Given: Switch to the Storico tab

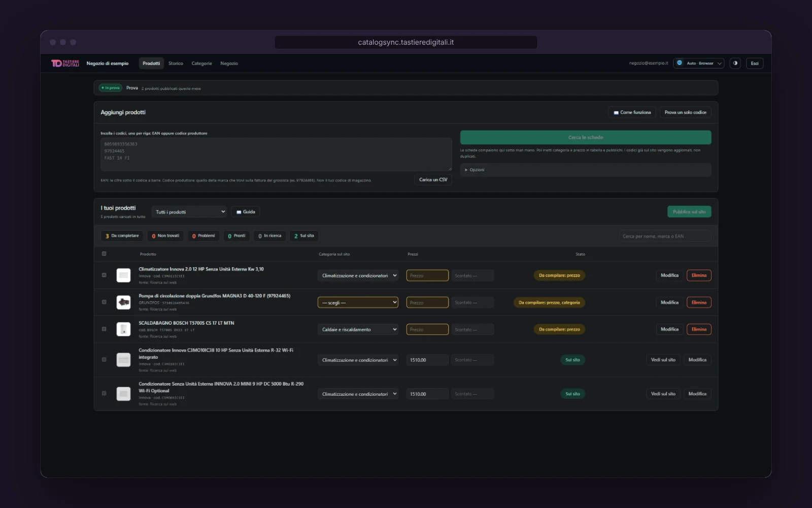Looking at the screenshot, I should pos(176,63).
